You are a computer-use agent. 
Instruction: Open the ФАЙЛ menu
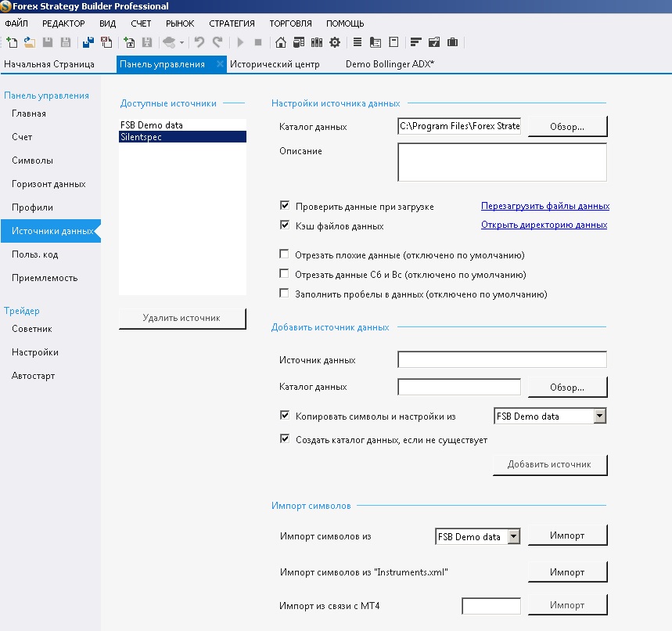coord(16,23)
